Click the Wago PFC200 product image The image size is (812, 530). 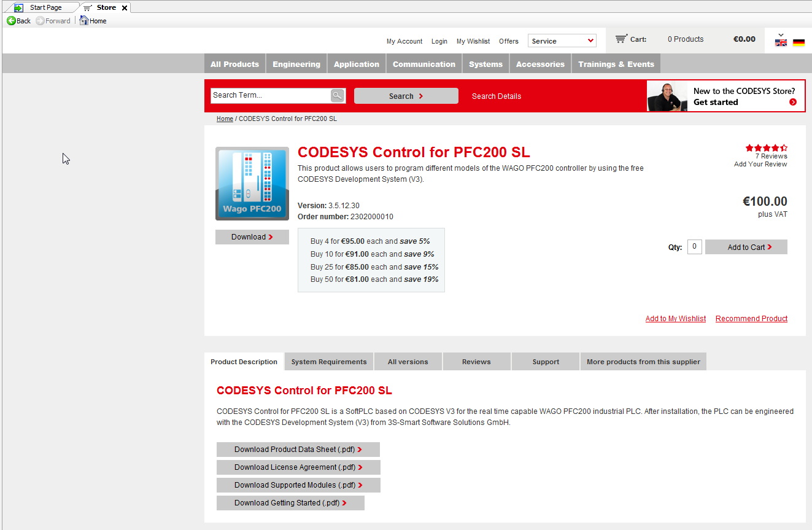click(x=252, y=183)
